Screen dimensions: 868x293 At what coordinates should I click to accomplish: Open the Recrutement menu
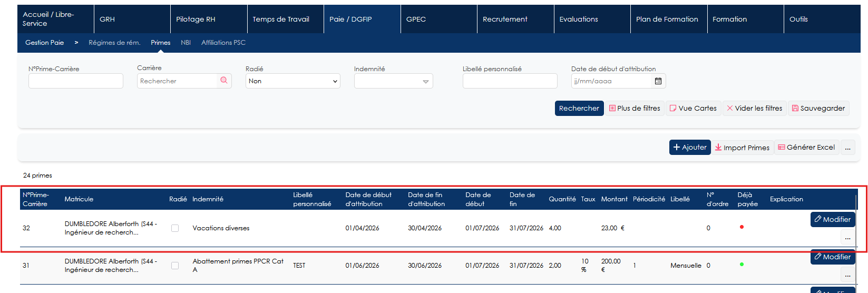[515, 19]
